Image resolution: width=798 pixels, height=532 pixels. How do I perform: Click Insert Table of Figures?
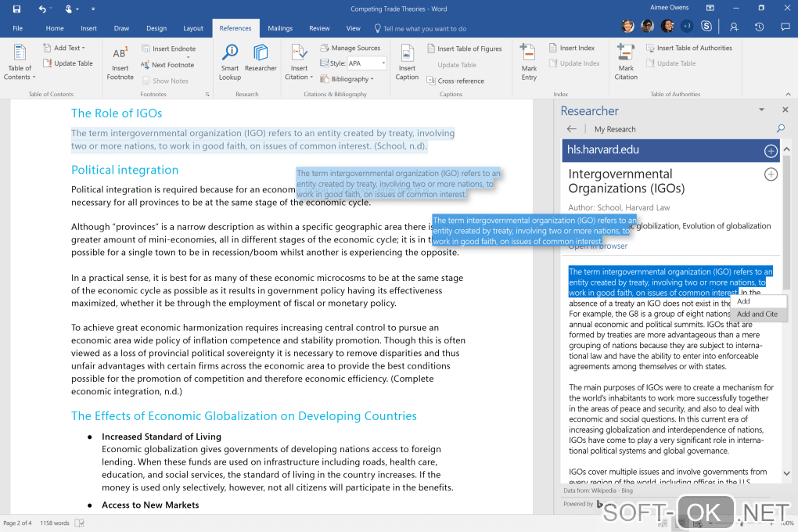pos(465,49)
